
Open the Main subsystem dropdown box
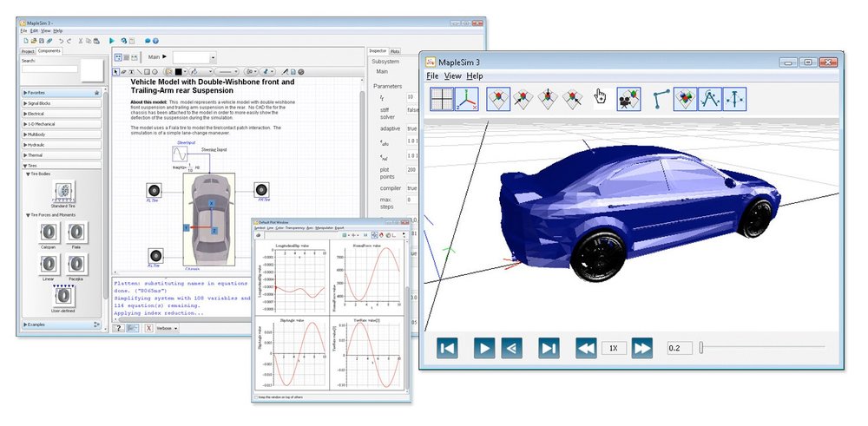pyautogui.click(x=194, y=57)
